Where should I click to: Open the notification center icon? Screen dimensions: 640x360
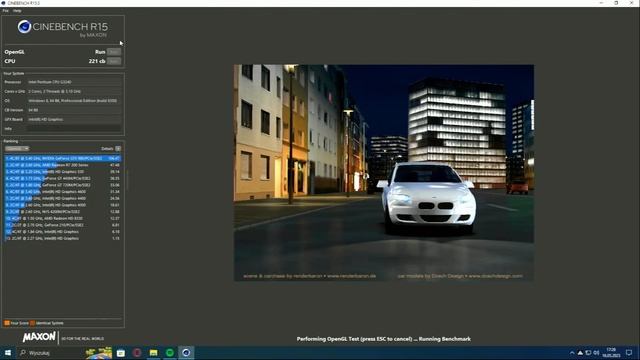point(629,353)
